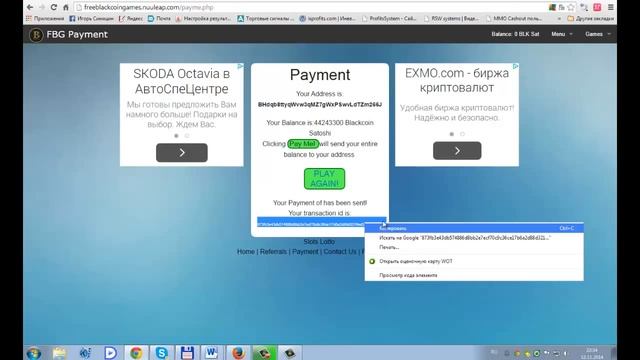Open the Торговые сигналы bookmark

(x=266, y=18)
